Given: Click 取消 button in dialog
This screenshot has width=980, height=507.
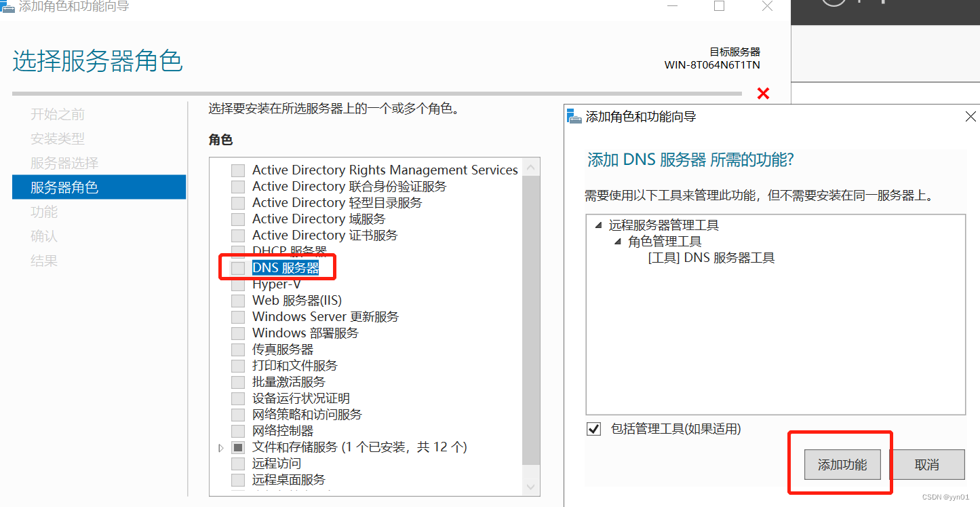Looking at the screenshot, I should (927, 465).
